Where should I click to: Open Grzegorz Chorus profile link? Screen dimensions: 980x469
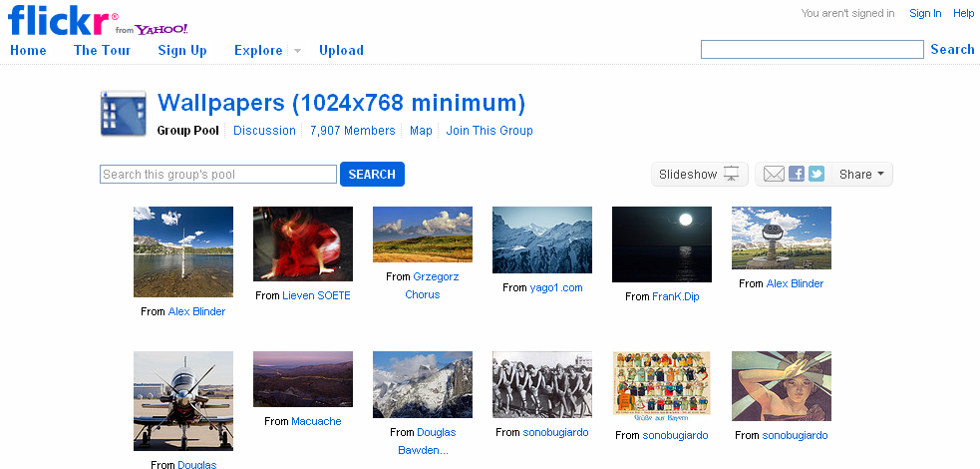[432, 285]
